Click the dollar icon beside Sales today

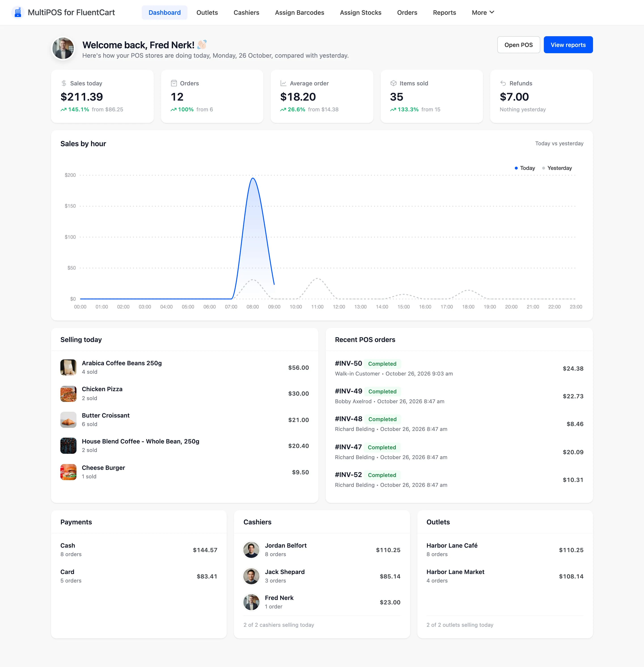64,83
